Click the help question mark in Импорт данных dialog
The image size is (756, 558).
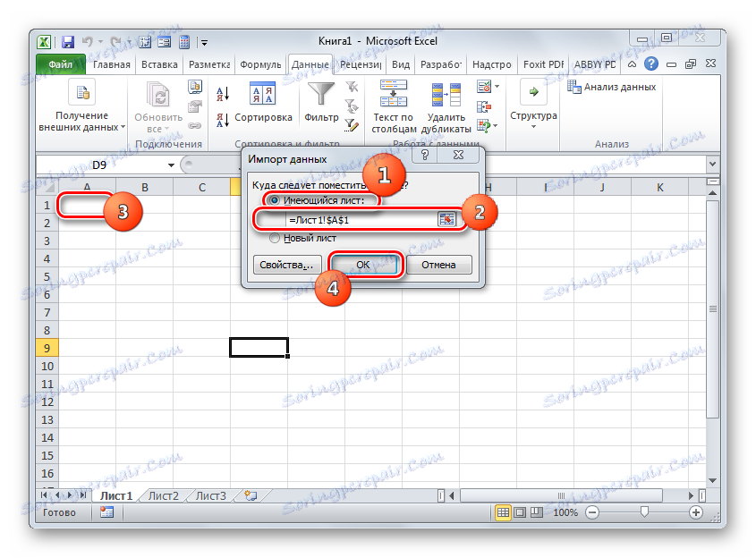click(x=425, y=155)
